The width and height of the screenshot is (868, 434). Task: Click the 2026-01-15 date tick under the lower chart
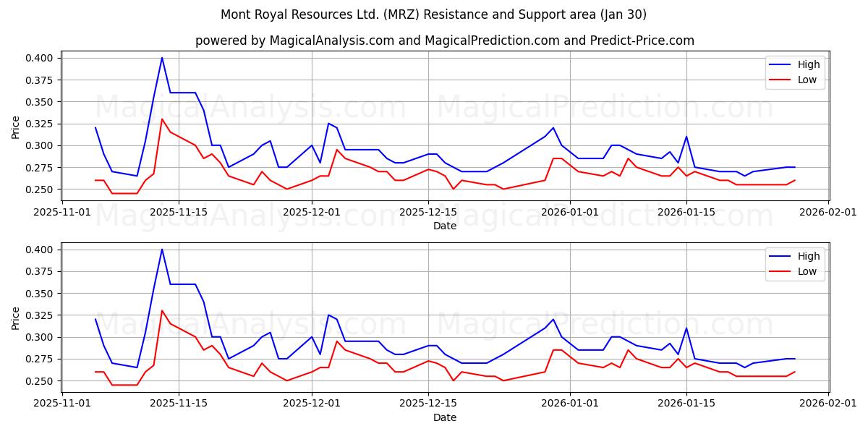coord(686,404)
